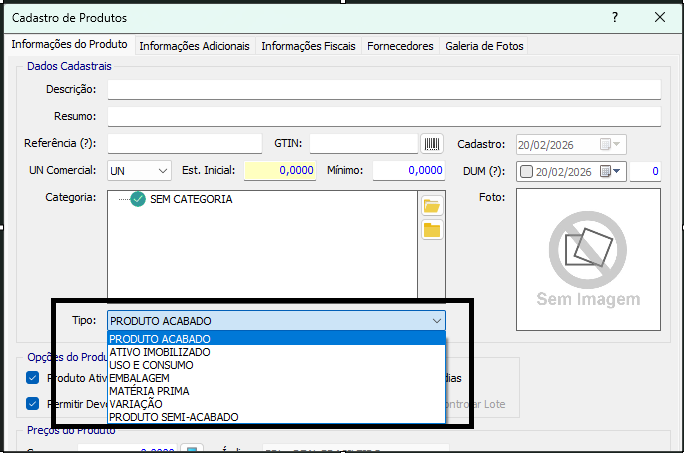Screen dimensions: 684x453
Task: Open the Galeria de Fotos tab
Action: [484, 46]
